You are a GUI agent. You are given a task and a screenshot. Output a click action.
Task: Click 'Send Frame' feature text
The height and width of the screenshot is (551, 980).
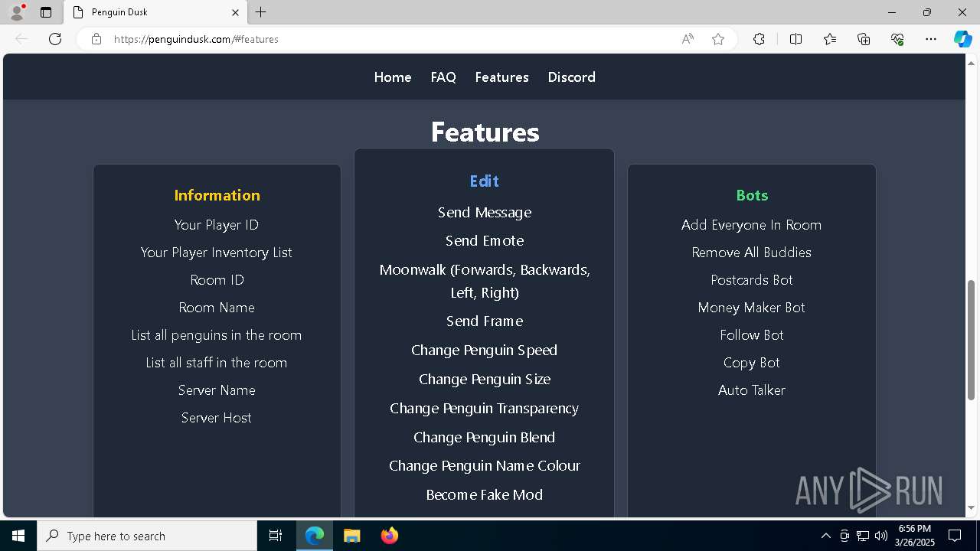pyautogui.click(x=485, y=321)
